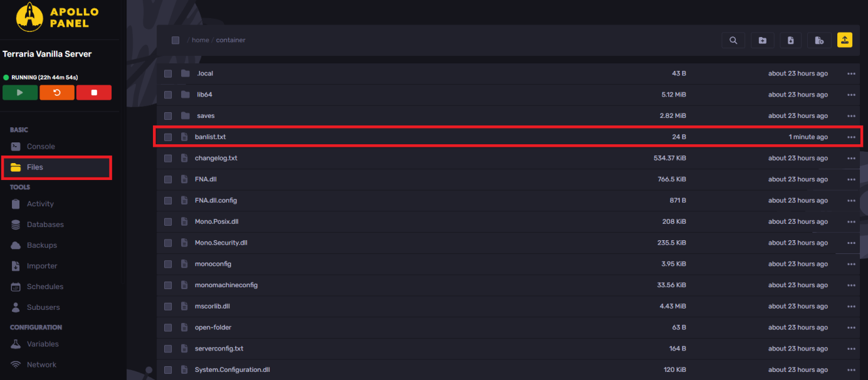The image size is (868, 380).
Task: Click the new file icon
Action: pos(818,40)
